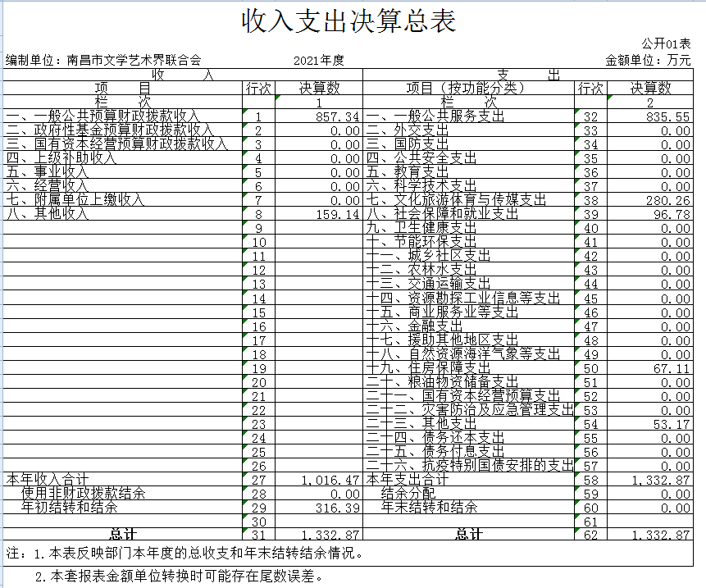
Task: Select the 公开01表 label
Action: pyautogui.click(x=666, y=43)
